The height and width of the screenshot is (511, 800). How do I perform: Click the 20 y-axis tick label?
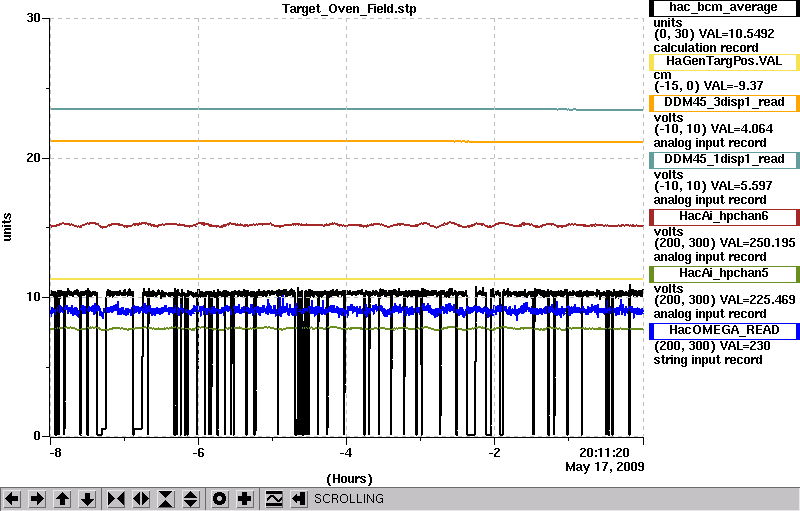(x=33, y=158)
